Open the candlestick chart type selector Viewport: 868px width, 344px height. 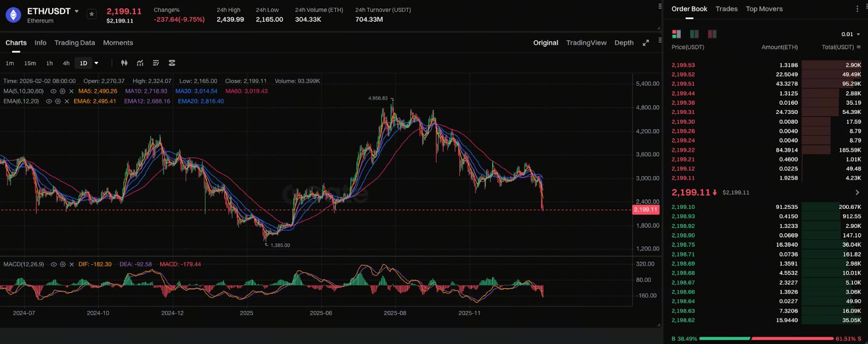(x=124, y=63)
